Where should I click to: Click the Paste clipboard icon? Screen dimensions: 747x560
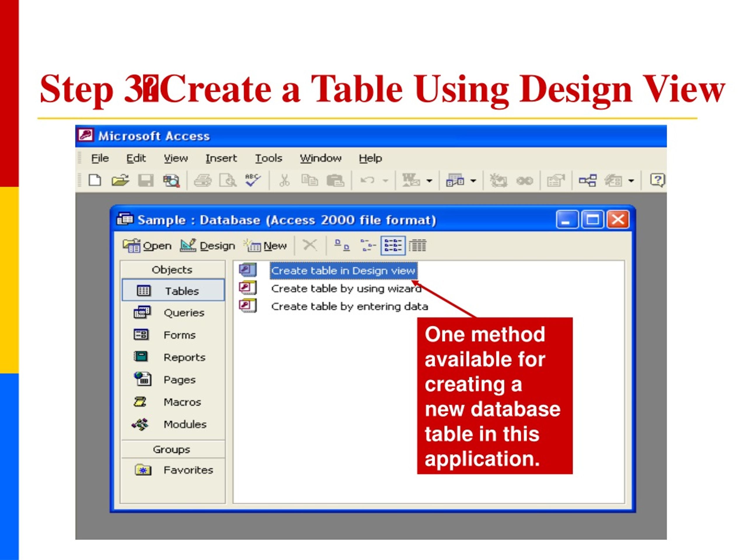coord(335,181)
